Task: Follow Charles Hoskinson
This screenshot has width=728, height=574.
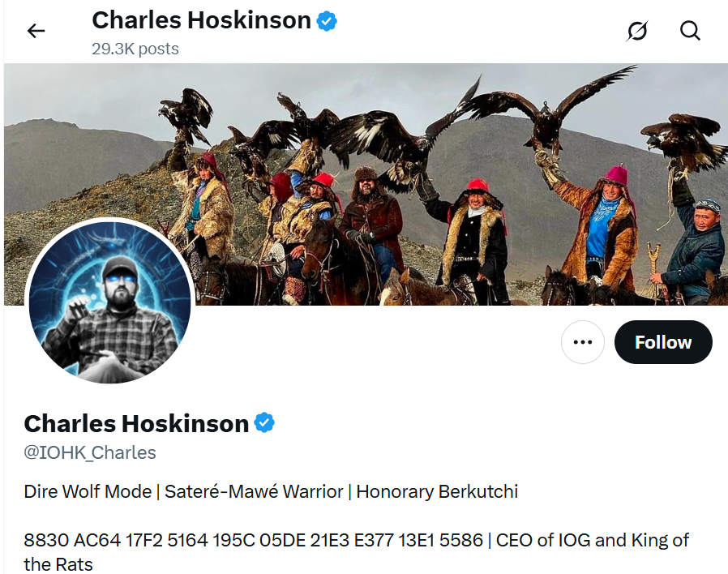Action: pos(663,342)
